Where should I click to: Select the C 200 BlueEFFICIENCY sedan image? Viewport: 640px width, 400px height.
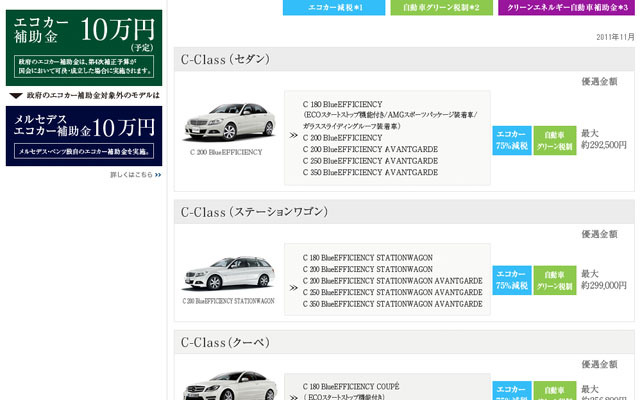(230, 121)
